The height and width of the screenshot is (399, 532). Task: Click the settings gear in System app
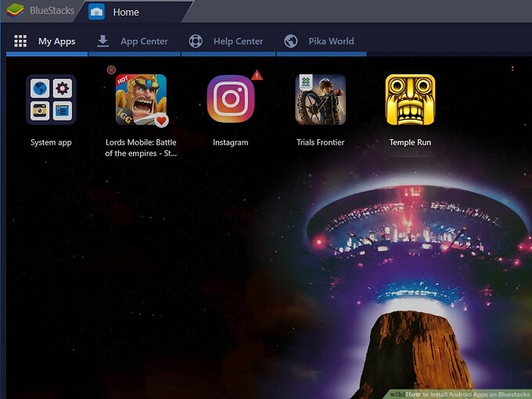(x=63, y=88)
